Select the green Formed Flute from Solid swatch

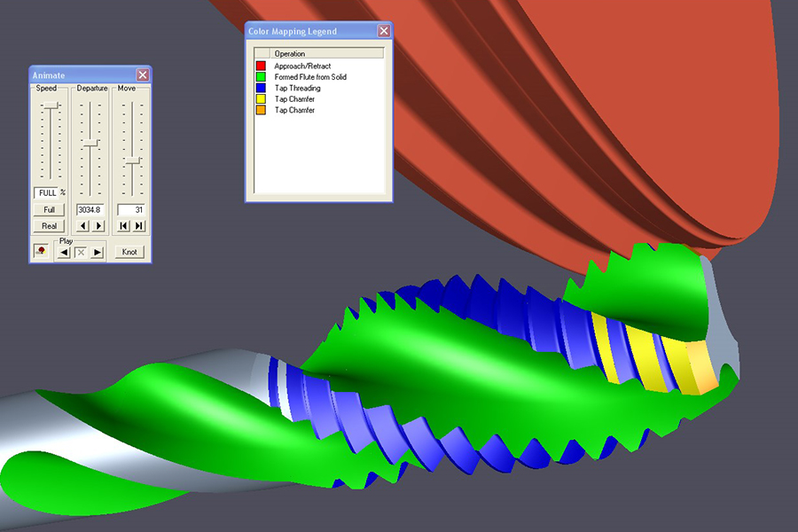coord(261,77)
